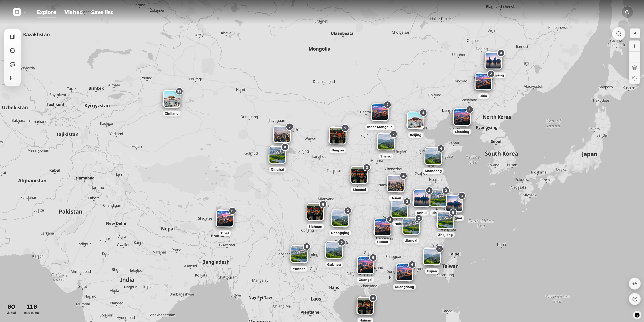Zoom out with the minus button
Image resolution: width=644 pixels, height=322 pixels.
click(634, 57)
